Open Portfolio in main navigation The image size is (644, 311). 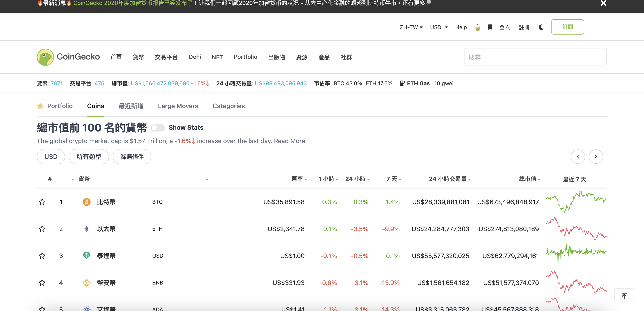245,57
